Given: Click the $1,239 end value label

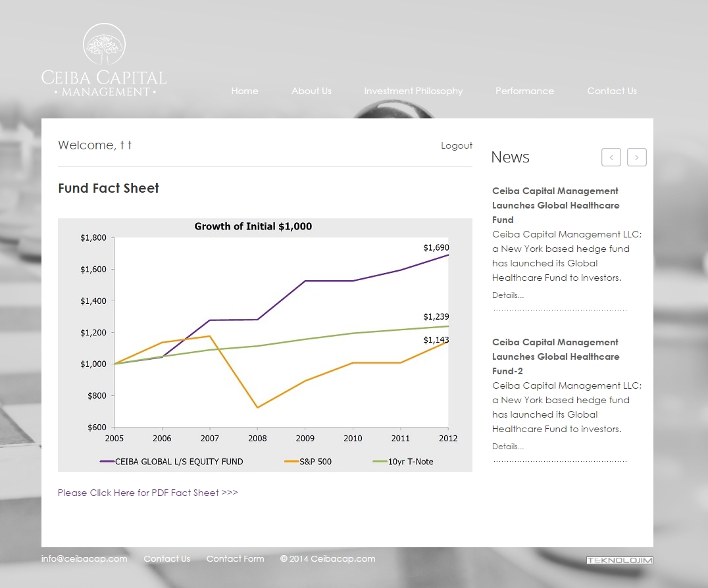Looking at the screenshot, I should [436, 316].
